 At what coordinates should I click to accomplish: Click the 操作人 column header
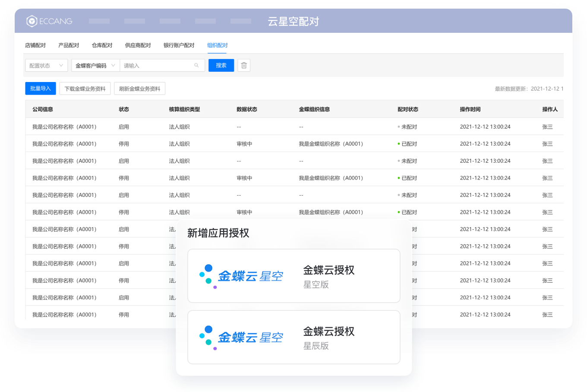[x=550, y=109]
